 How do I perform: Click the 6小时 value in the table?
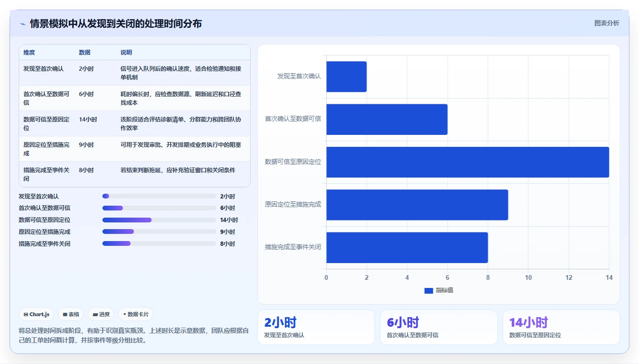(x=87, y=94)
